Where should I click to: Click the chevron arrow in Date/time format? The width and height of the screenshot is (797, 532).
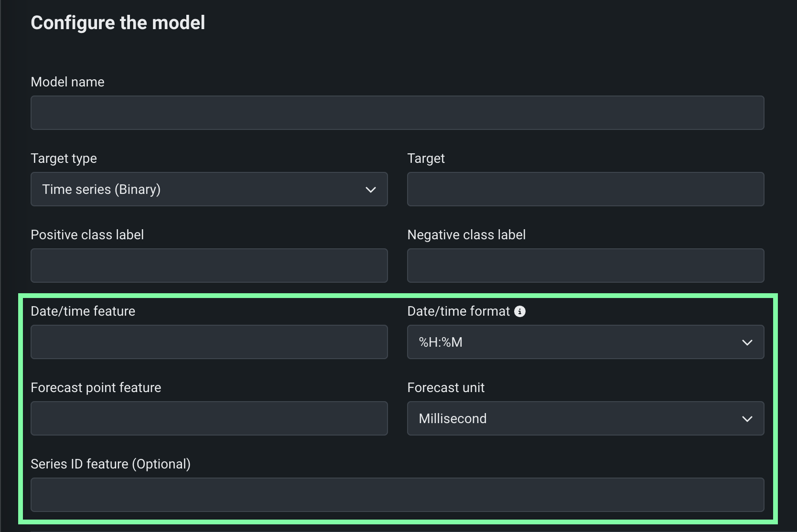click(747, 342)
